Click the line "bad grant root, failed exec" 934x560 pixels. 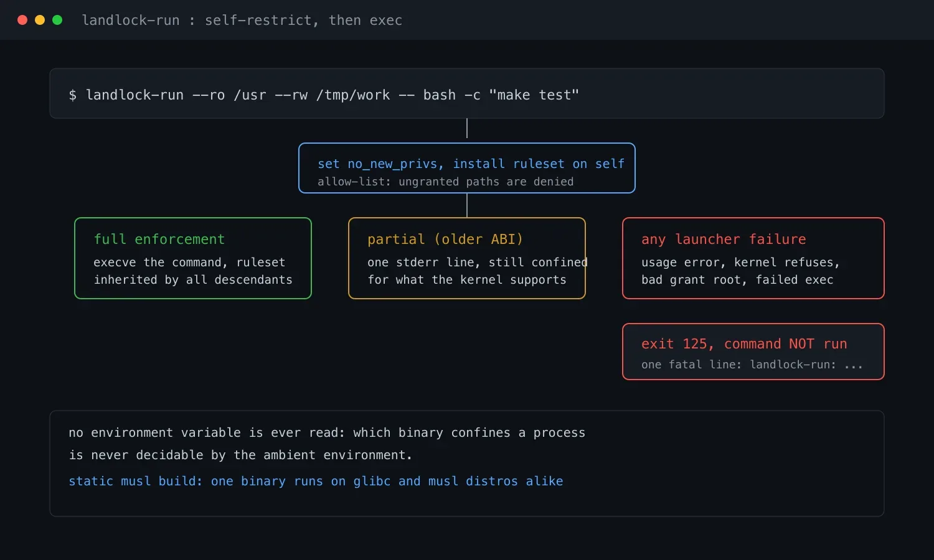tap(737, 280)
